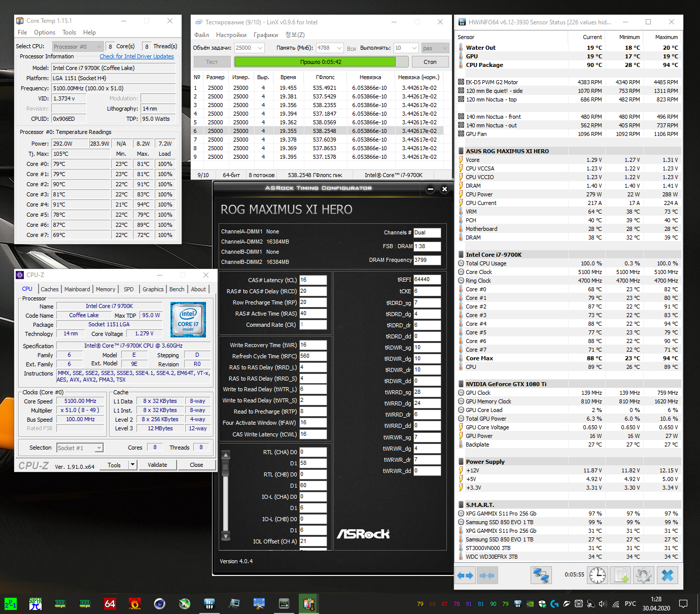Image resolution: width=700 pixels, height=614 pixels.
Task: Open the CPU-Z Bench tab
Action: tap(177, 289)
